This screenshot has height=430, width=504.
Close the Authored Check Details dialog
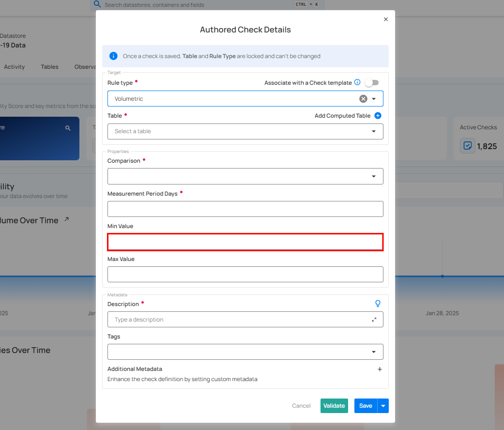386,19
